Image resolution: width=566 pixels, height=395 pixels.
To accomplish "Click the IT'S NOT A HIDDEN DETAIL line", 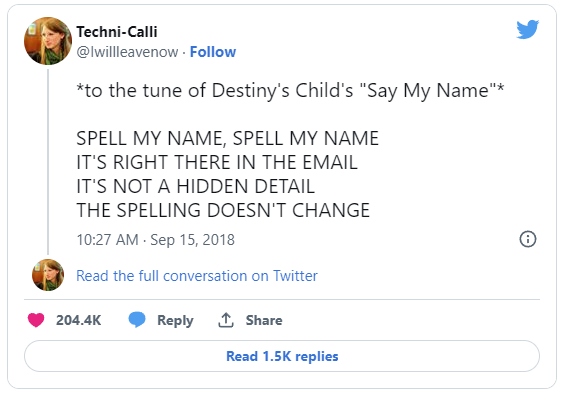I will [196, 186].
